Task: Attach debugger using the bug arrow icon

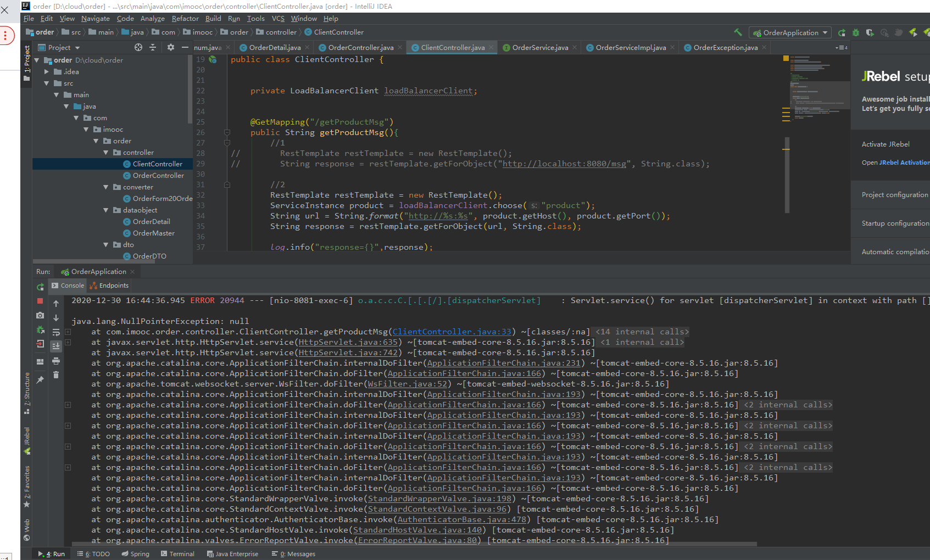Action: point(40,329)
